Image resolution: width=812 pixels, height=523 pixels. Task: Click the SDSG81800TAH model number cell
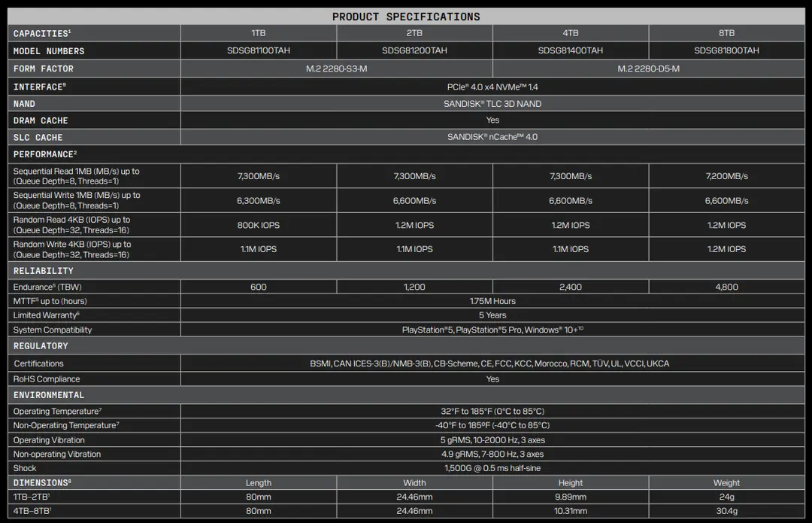click(x=726, y=50)
